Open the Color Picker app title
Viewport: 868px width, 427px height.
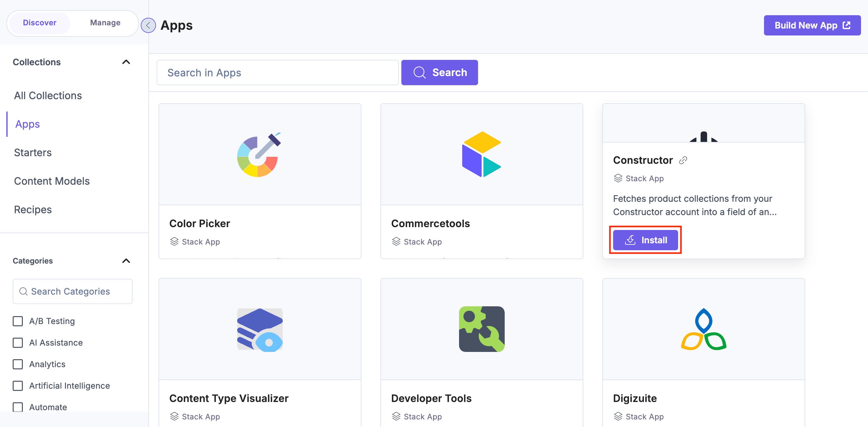[x=199, y=224]
